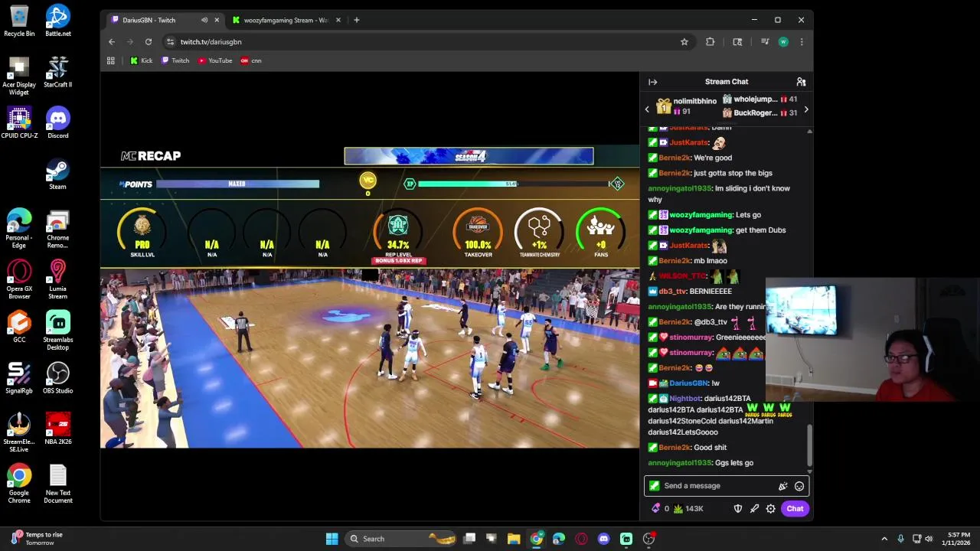This screenshot has width=980, height=551.
Task: Open the moderator shield tools
Action: pyautogui.click(x=738, y=509)
